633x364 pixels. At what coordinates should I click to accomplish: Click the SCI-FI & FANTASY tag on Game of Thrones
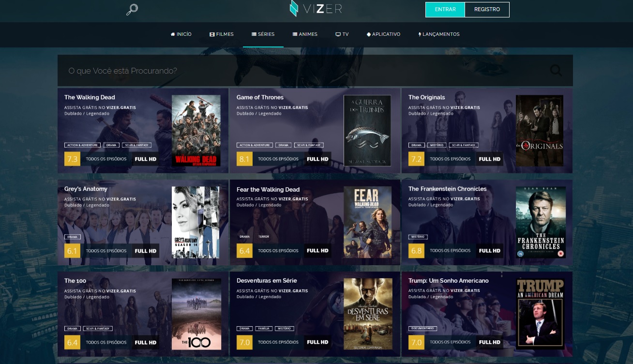click(308, 145)
